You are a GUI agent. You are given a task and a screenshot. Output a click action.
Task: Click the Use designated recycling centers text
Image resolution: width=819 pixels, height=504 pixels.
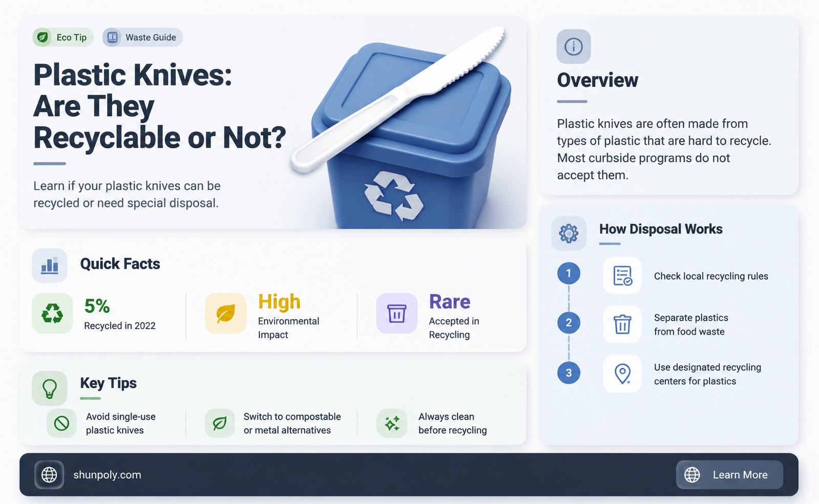pos(707,374)
